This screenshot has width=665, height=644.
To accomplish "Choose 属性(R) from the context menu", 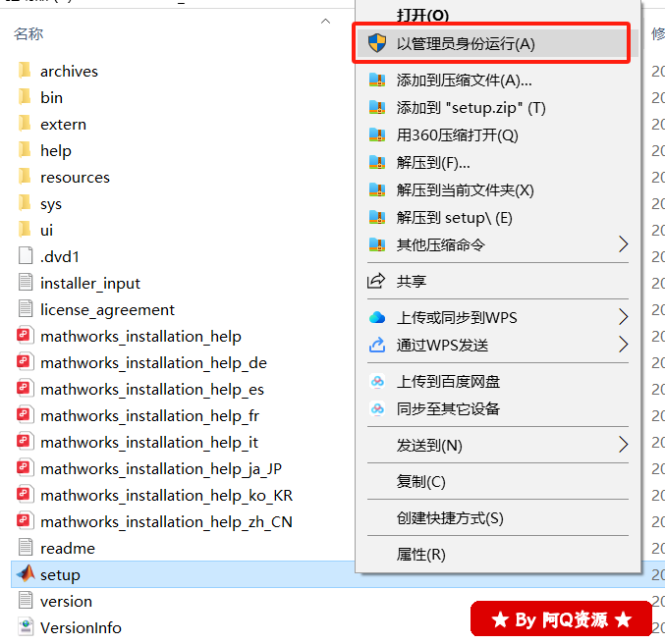I will click(x=420, y=554).
